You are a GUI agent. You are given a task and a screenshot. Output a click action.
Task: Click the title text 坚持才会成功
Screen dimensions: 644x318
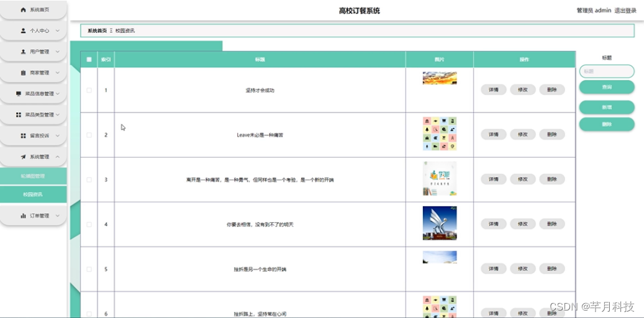coord(260,91)
